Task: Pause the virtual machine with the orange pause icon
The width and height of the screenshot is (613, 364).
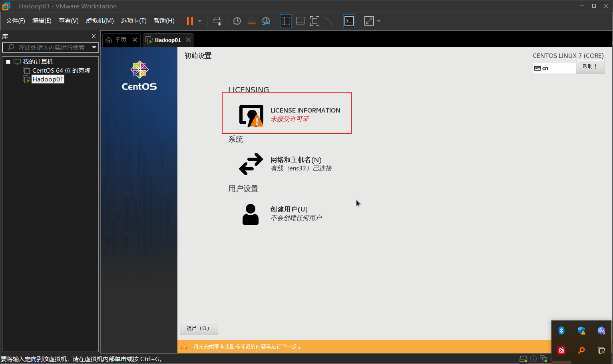Action: 190,21
